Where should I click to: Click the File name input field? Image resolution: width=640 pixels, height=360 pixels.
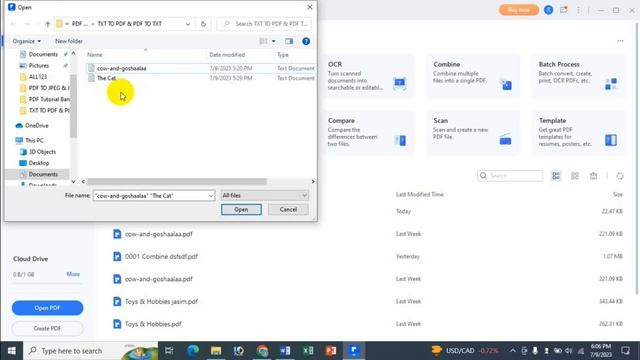150,196
